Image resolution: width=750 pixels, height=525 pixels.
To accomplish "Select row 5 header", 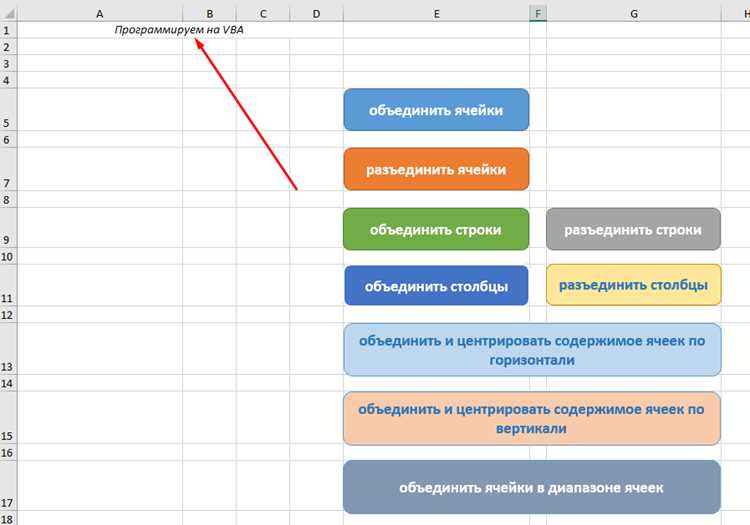I will (8, 109).
